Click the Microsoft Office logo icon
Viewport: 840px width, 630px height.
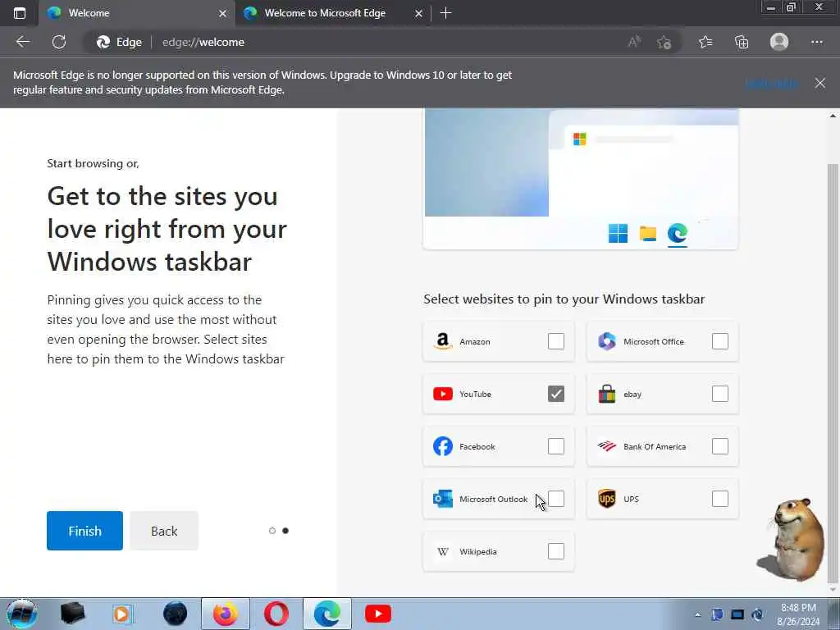point(606,341)
